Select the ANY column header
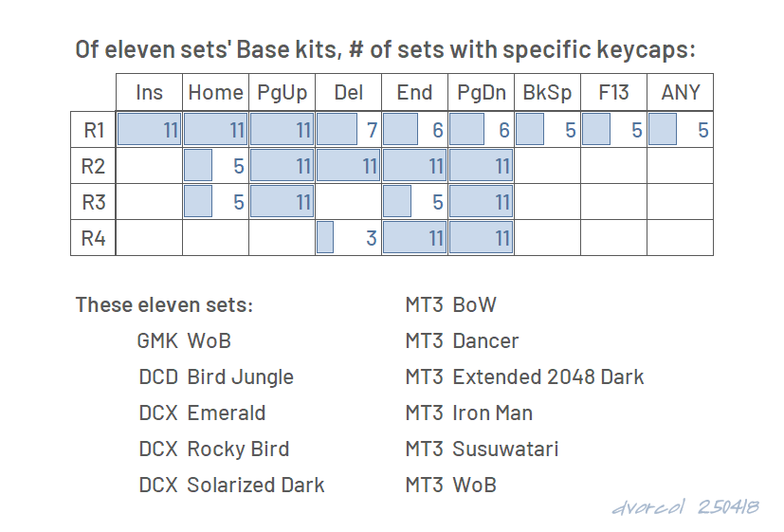Screen dimensions: 784x532 click(x=680, y=93)
